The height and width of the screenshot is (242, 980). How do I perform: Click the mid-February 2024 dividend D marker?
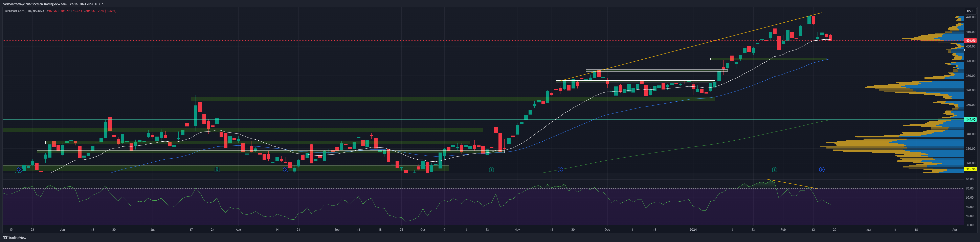tap(822, 169)
